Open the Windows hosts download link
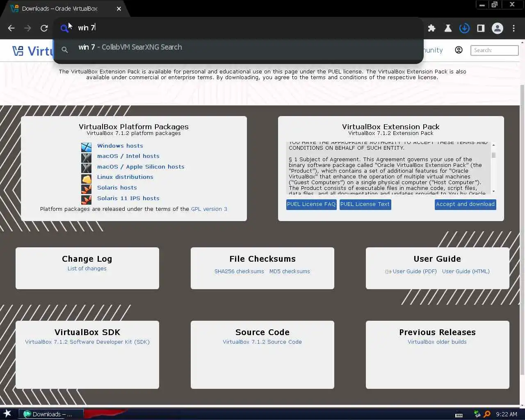Screen dimensions: 525x420 (x=120, y=146)
